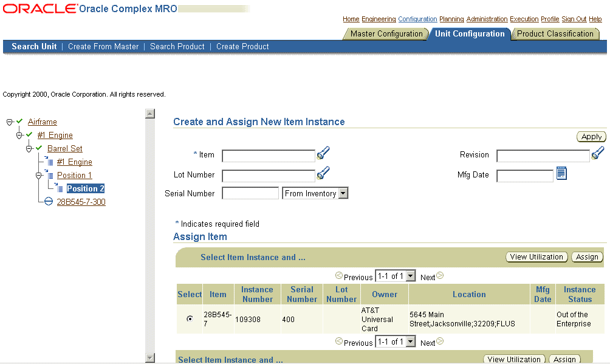610x364 pixels.
Task: Focus the Mfg Date input field
Action: 525,176
